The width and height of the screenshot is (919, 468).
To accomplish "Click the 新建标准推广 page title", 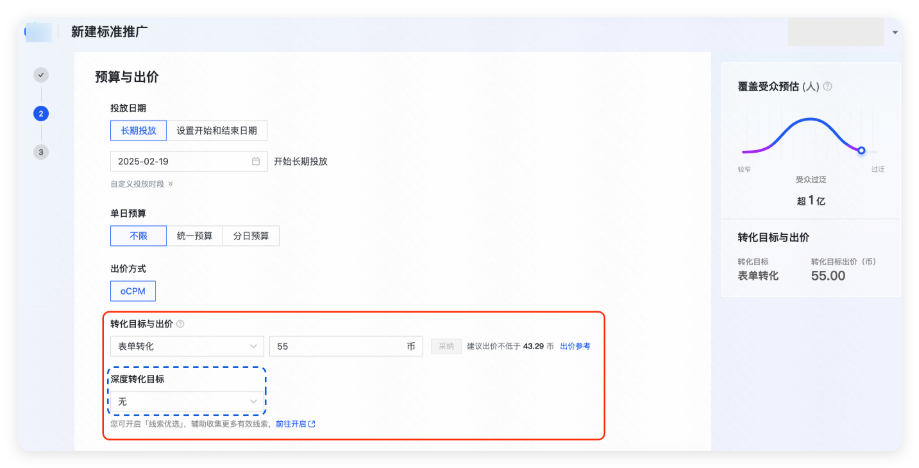I will click(110, 32).
